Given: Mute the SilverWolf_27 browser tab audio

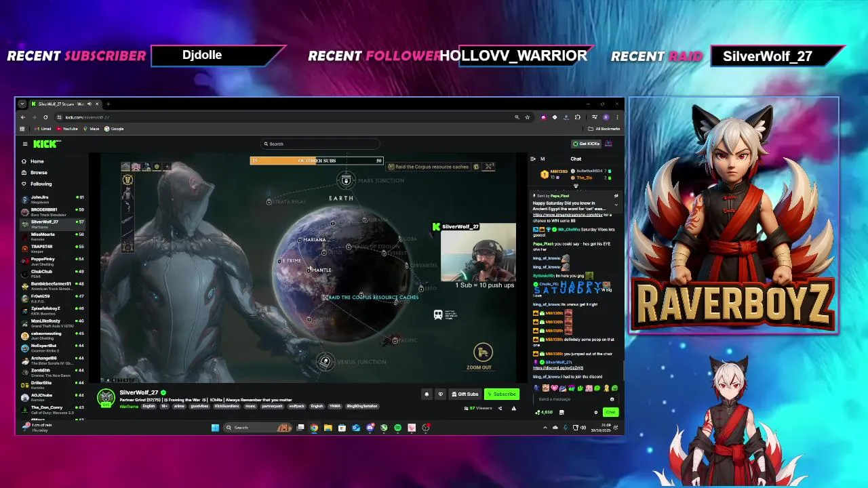Looking at the screenshot, I should [90, 104].
